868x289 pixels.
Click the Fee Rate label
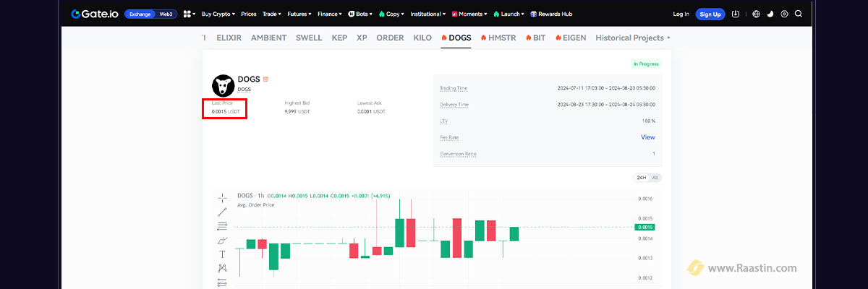[x=449, y=137]
